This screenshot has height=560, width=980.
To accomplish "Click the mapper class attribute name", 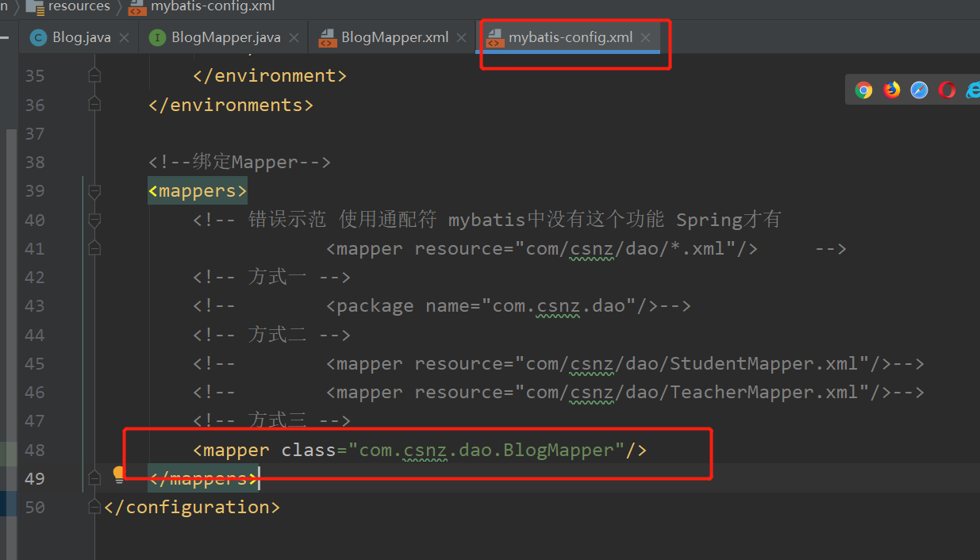I will point(309,451).
